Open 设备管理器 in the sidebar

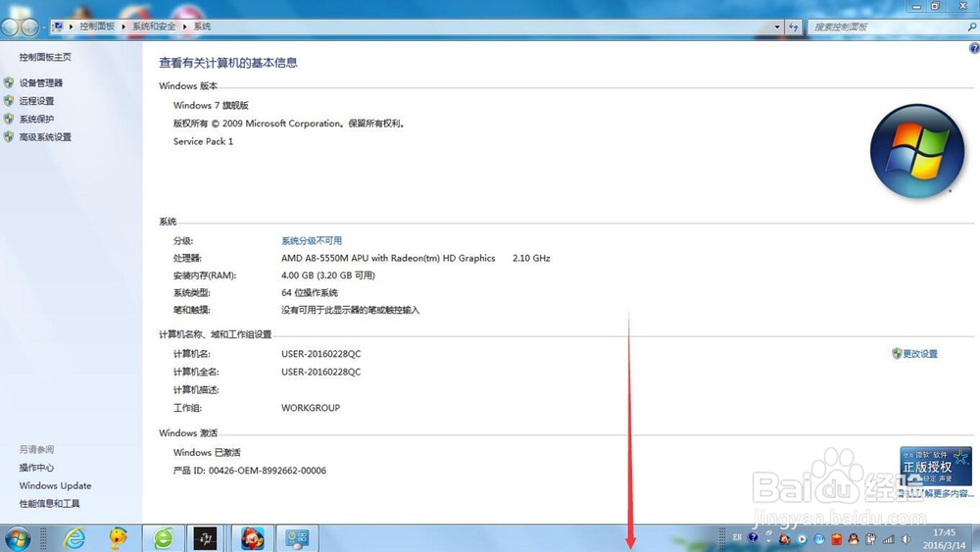click(40, 82)
